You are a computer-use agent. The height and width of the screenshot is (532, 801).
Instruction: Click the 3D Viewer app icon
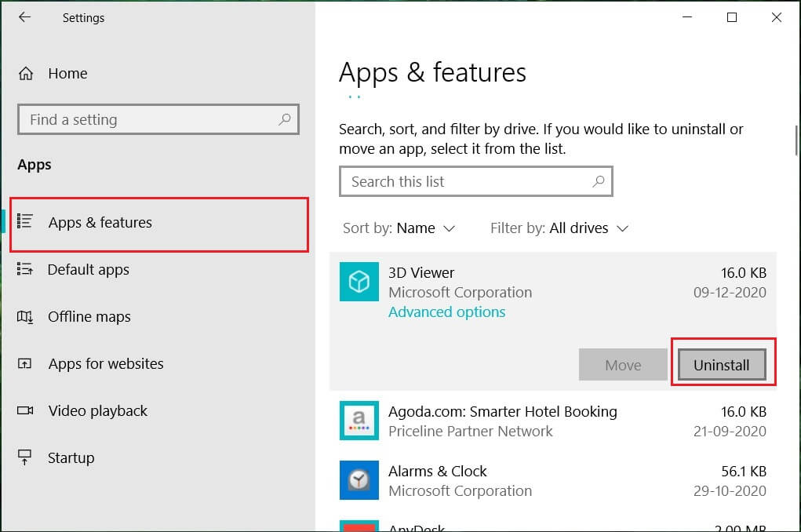pyautogui.click(x=359, y=282)
